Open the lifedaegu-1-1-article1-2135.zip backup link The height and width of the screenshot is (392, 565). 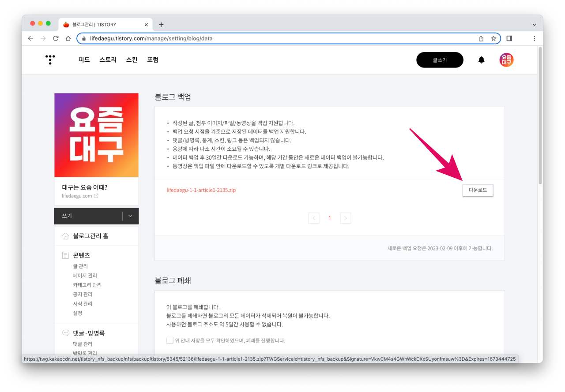[x=201, y=190]
